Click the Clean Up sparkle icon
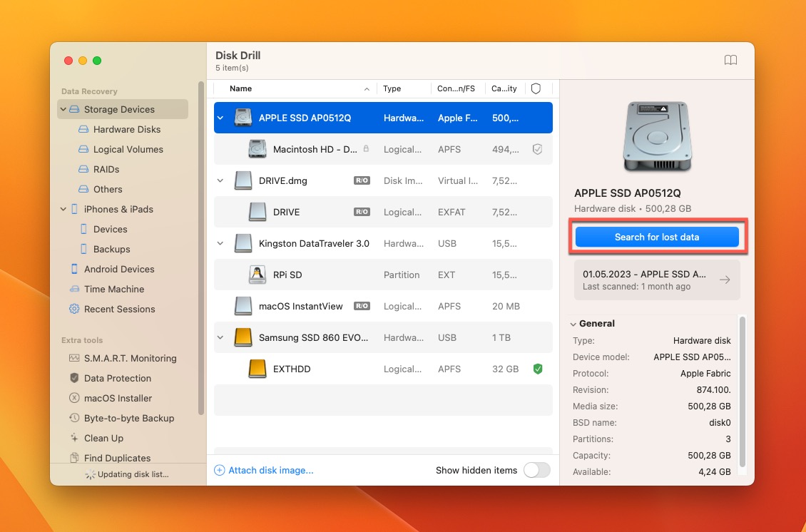This screenshot has height=532, width=806. point(74,438)
